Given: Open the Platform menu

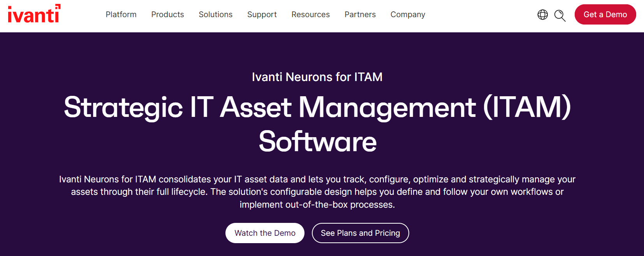Looking at the screenshot, I should 121,14.
